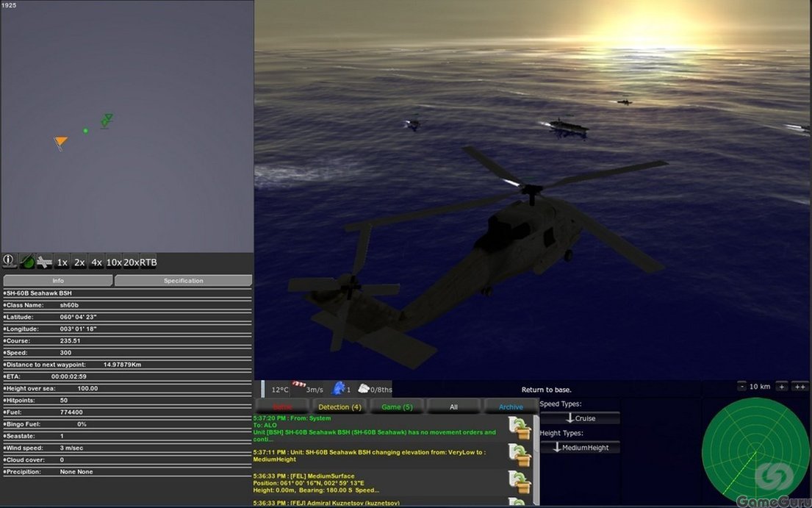
Task: Click the green circular radar display
Action: click(755, 451)
